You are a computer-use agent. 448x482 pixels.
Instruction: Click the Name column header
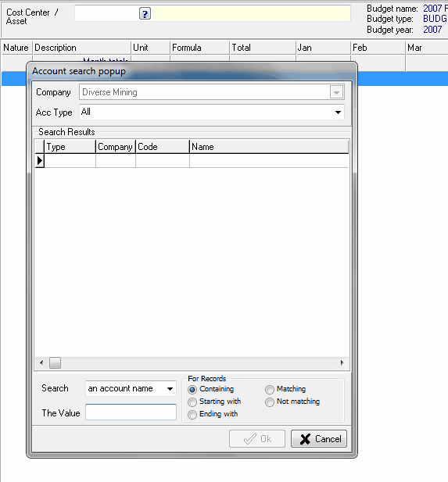point(269,147)
